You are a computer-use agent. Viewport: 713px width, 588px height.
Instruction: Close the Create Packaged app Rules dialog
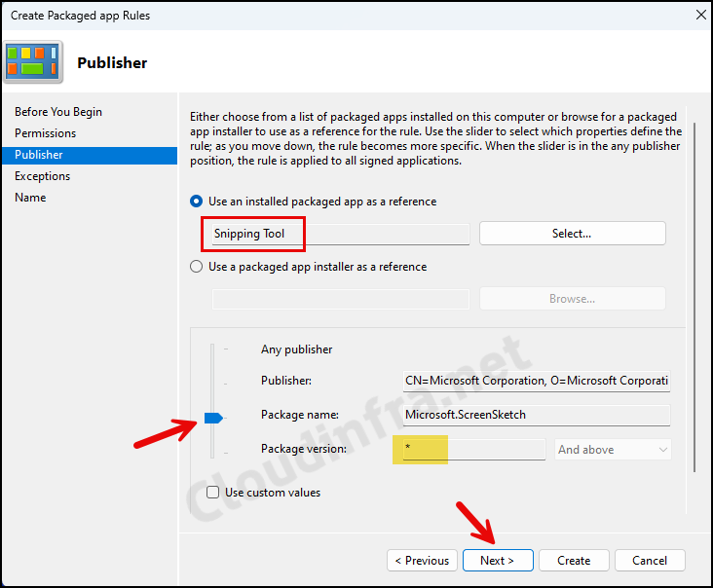pyautogui.click(x=701, y=15)
